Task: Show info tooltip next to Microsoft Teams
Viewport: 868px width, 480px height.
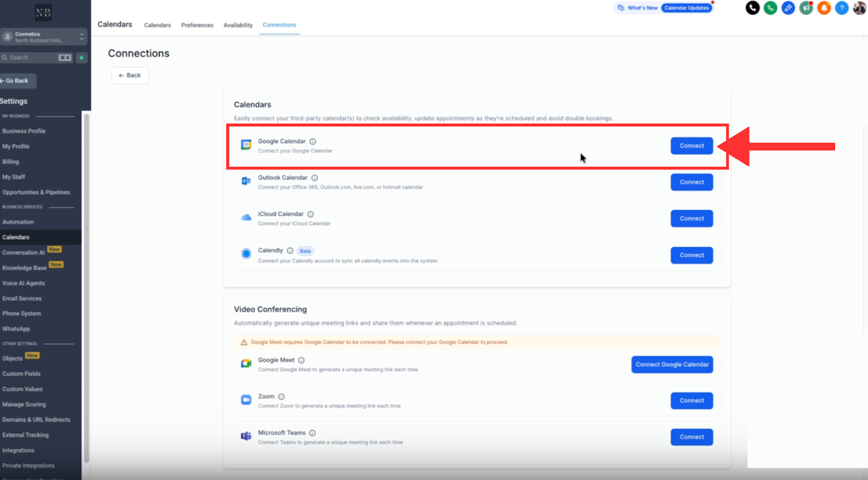Action: point(312,433)
